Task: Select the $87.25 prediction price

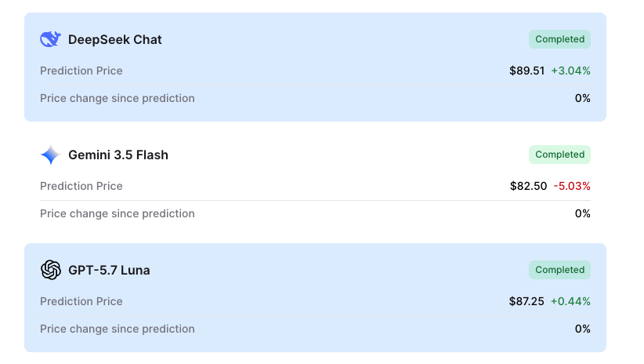Action: click(526, 301)
